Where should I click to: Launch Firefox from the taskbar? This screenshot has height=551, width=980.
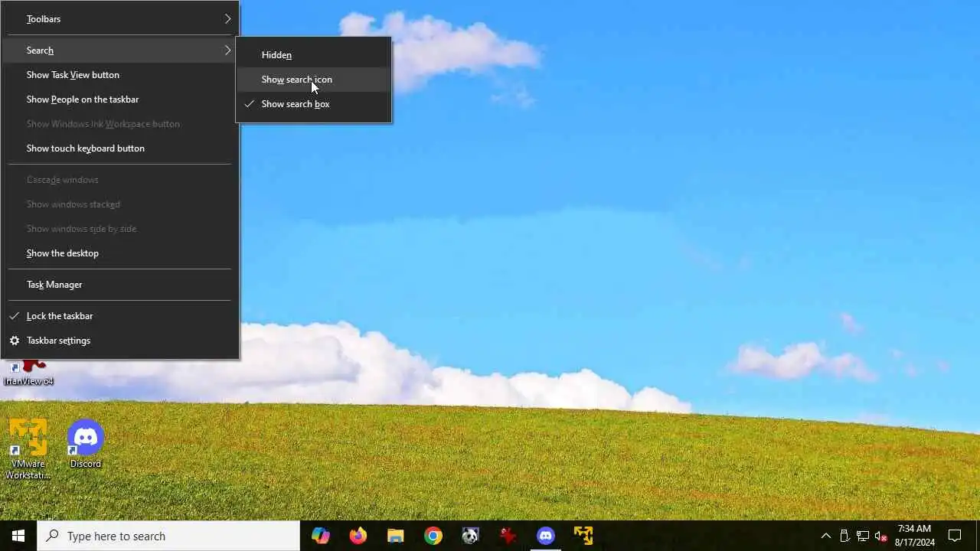(358, 536)
